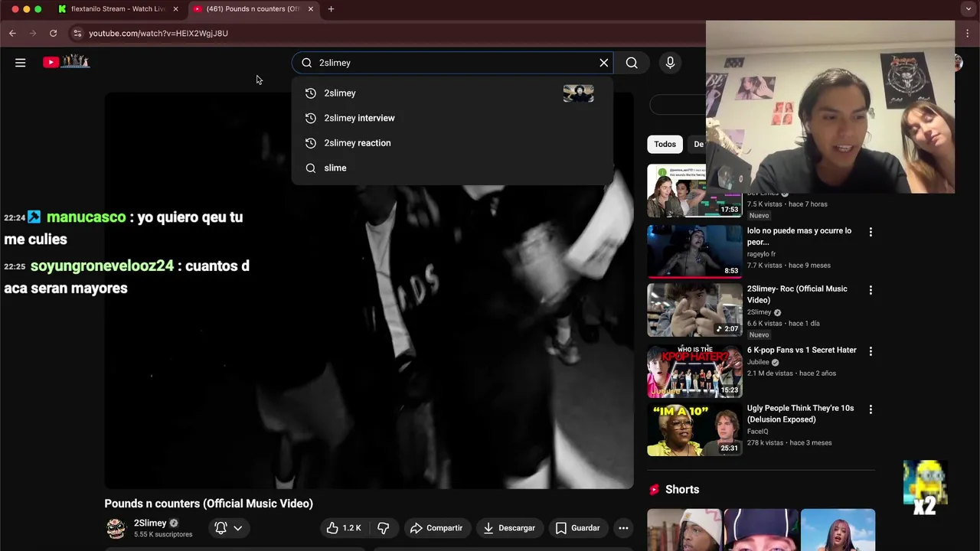Select the Todos filter chip
This screenshot has width=980, height=551.
tap(665, 144)
